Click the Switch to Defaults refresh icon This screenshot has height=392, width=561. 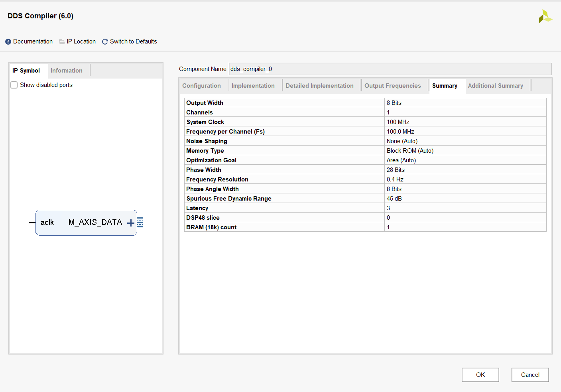click(x=105, y=41)
